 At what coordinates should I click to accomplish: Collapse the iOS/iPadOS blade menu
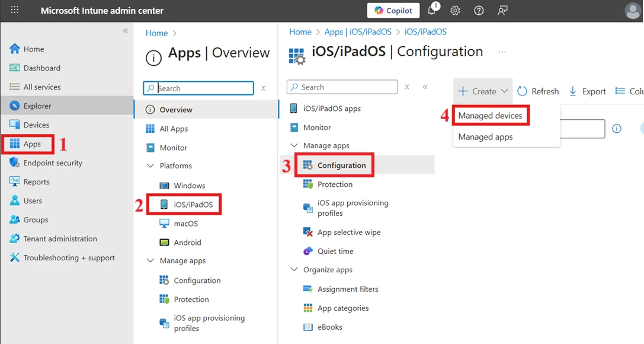point(425,87)
